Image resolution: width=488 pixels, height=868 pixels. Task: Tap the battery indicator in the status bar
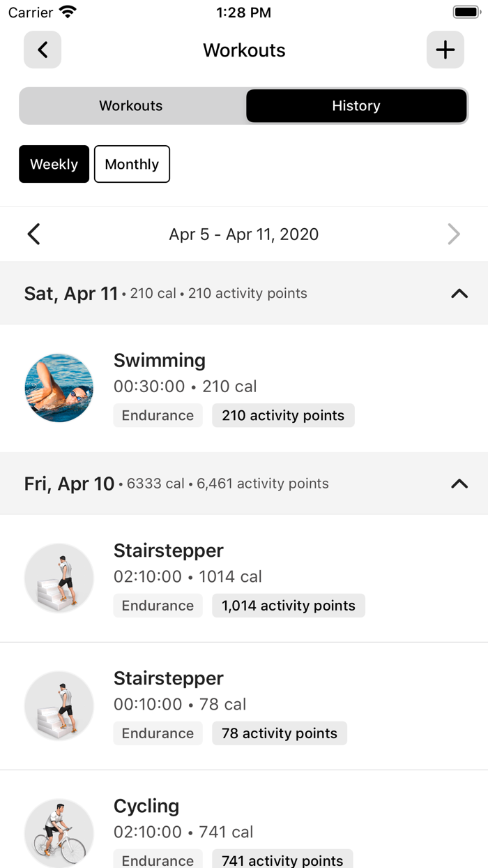(x=466, y=11)
